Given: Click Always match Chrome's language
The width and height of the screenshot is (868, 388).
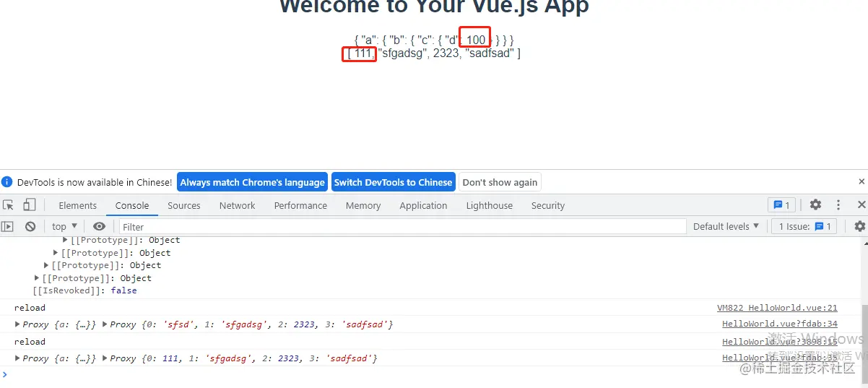Looking at the screenshot, I should tap(252, 182).
